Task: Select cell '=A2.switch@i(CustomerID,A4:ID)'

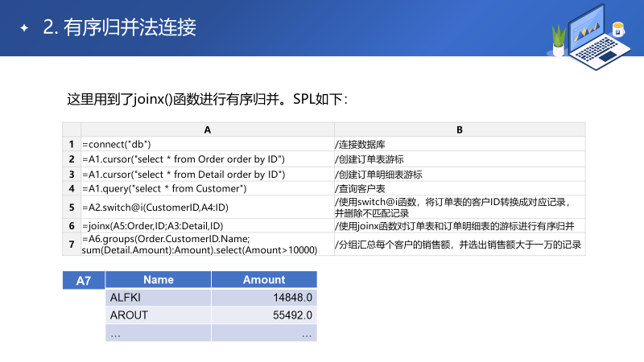Action: click(x=208, y=207)
